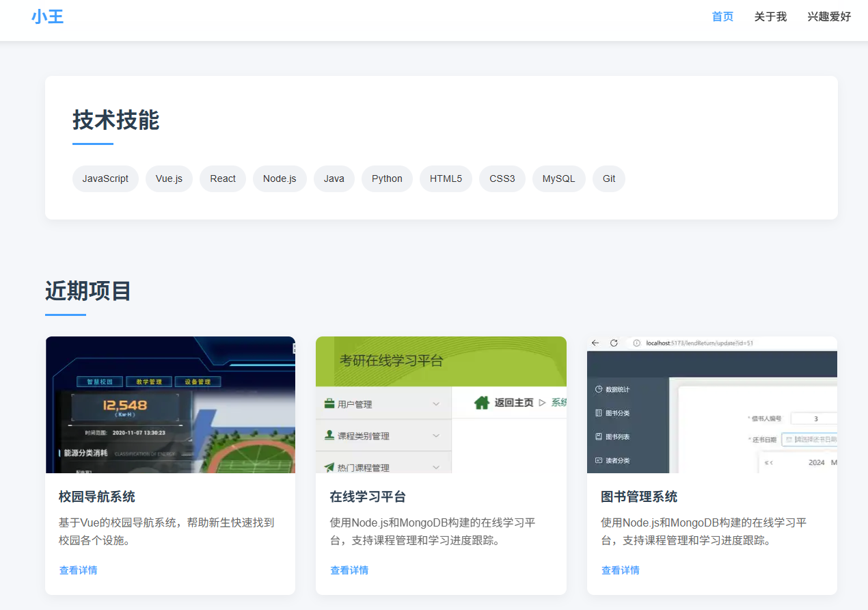Click the Python skill tag
Screen dimensions: 868x610
point(387,178)
